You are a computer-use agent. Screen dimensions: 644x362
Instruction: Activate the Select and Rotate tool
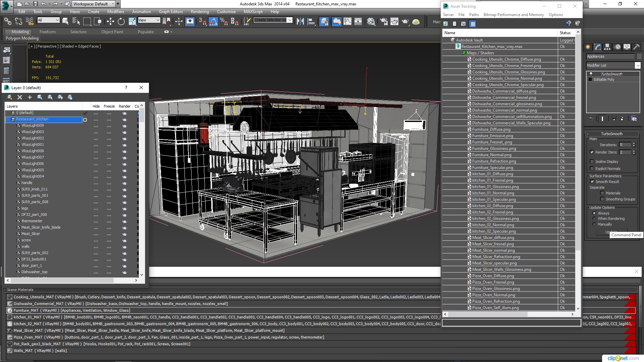(121, 21)
